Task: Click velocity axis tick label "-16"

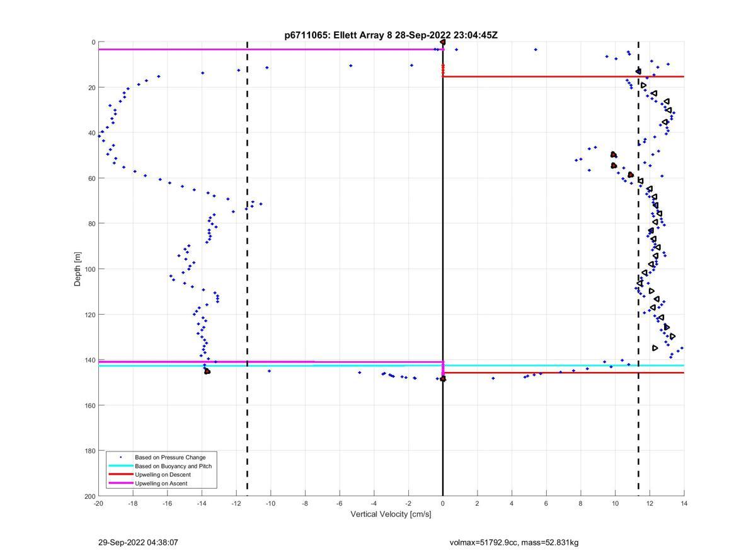Action: pos(168,503)
